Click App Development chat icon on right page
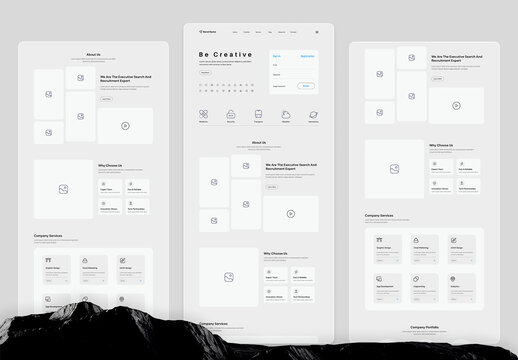Image resolution: width=518 pixels, height=360 pixels. pyautogui.click(x=379, y=279)
